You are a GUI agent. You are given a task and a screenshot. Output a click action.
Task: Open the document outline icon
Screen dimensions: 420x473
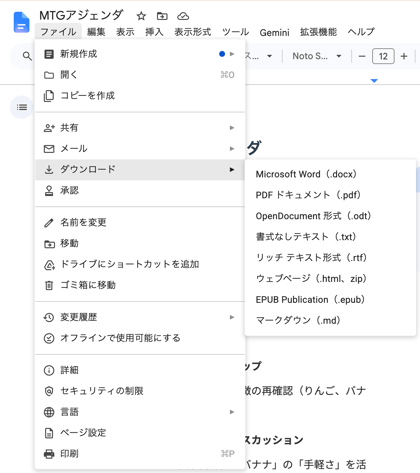[22, 107]
